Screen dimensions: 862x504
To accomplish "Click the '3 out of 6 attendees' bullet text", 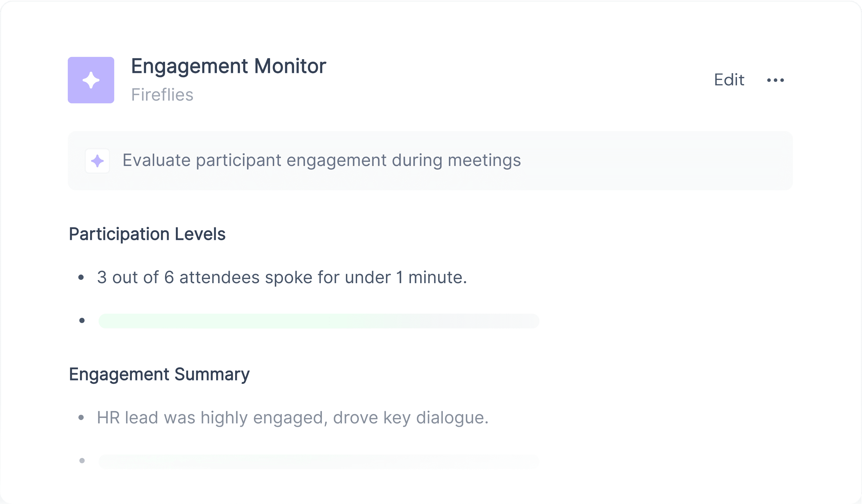I will tap(282, 277).
